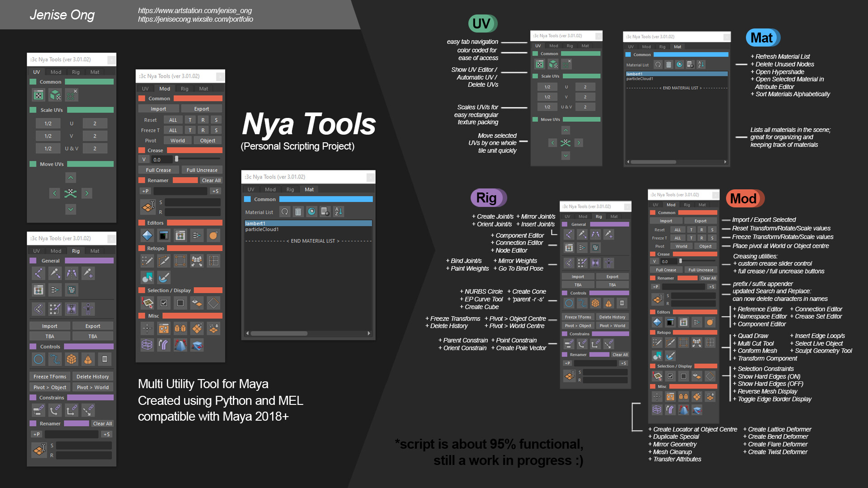Click prefix text field in large Rig window Renamer
868x488 pixels.
click(x=71, y=434)
